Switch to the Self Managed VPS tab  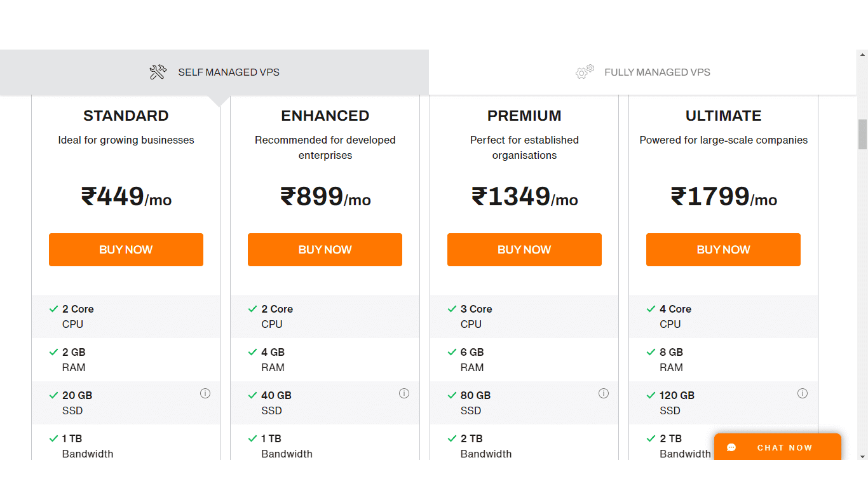[215, 72]
